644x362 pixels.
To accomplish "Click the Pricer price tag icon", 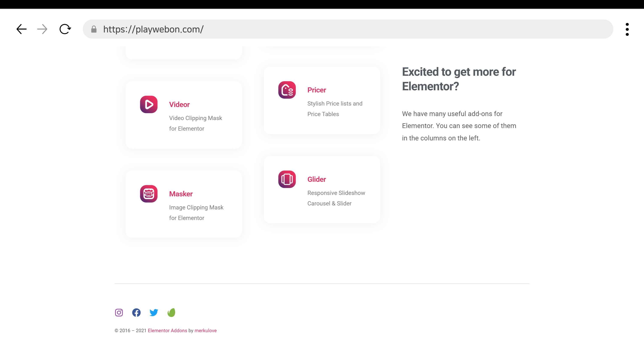I will (x=287, y=90).
